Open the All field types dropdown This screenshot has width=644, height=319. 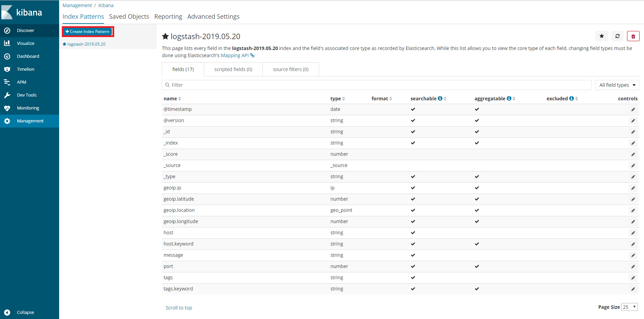tap(617, 85)
